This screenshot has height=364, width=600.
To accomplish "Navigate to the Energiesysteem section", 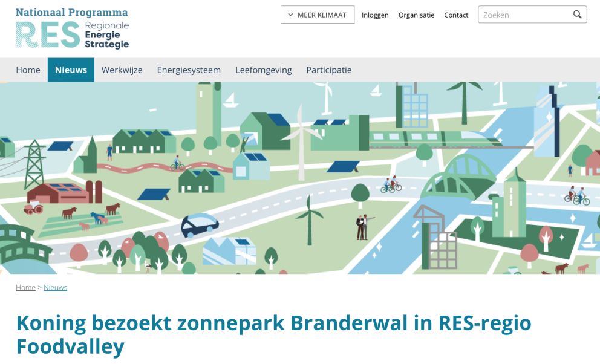I will (x=189, y=70).
